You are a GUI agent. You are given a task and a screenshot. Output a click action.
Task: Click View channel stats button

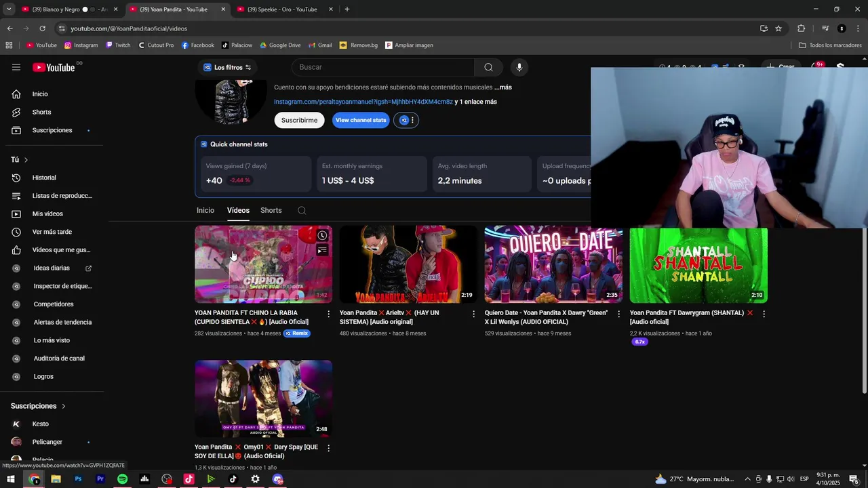[x=361, y=120]
